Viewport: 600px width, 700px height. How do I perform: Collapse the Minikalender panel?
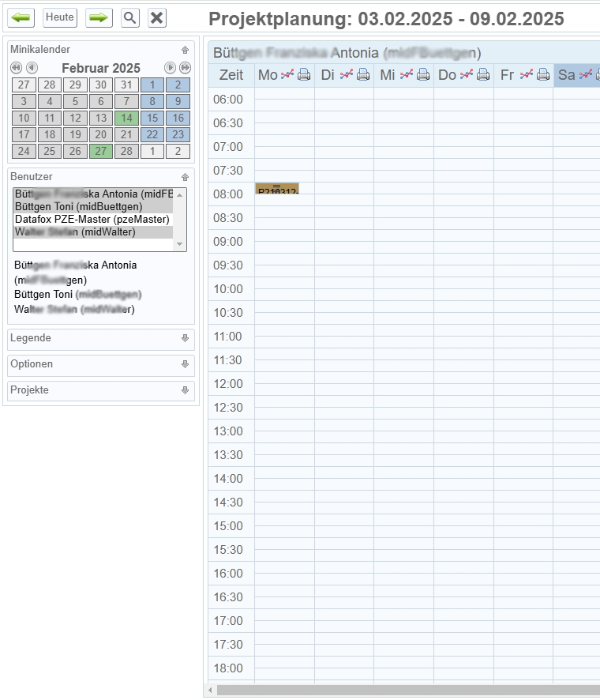[x=185, y=50]
